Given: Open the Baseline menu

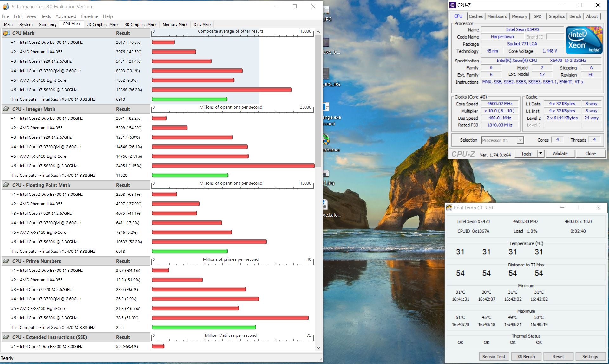Looking at the screenshot, I should 89,16.
